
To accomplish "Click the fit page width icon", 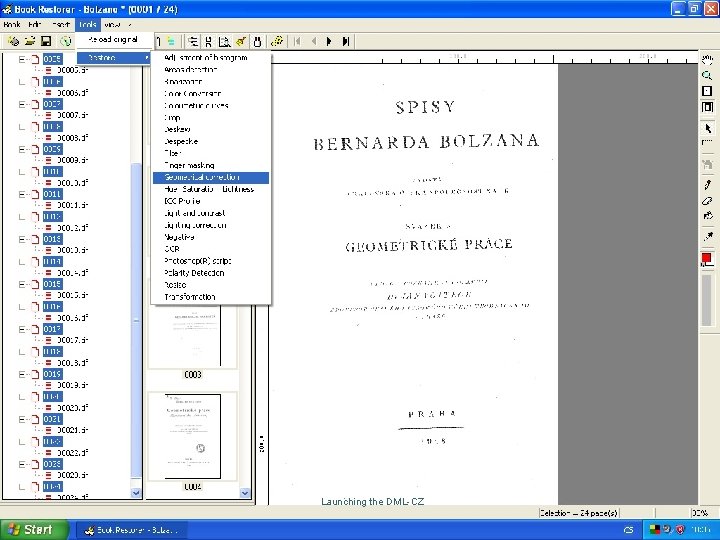I will coord(707,107).
